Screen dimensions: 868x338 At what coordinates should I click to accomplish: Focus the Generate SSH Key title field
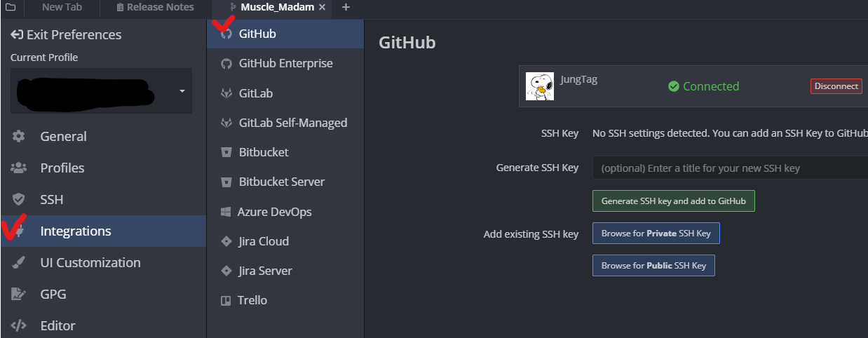pyautogui.click(x=730, y=168)
